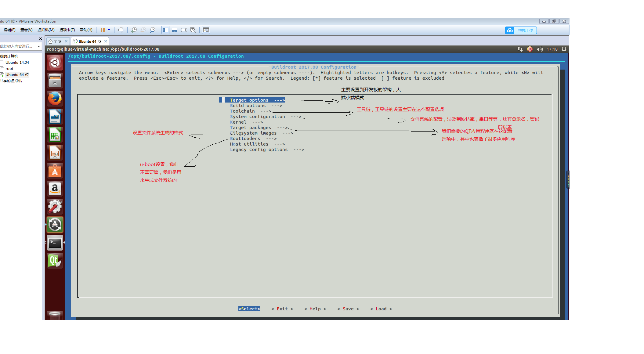
Task: Toggle the console view icon in toolbar
Action: coord(206,30)
